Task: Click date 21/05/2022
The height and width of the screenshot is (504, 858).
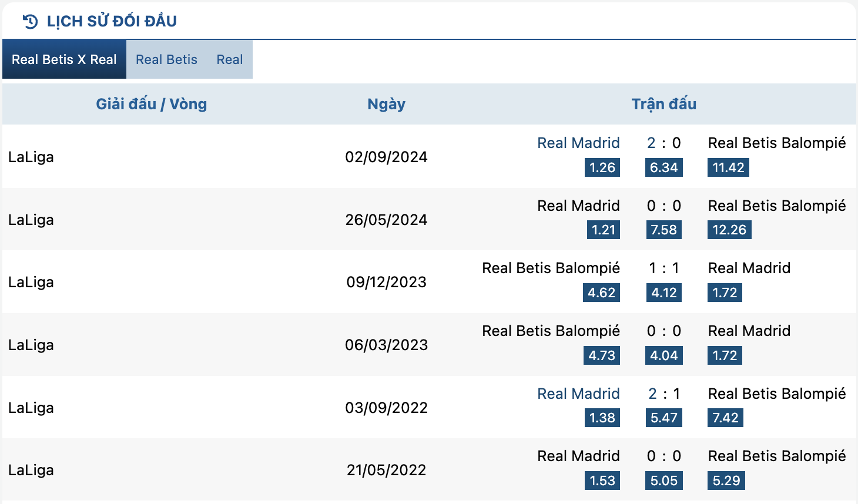Action: 386,470
